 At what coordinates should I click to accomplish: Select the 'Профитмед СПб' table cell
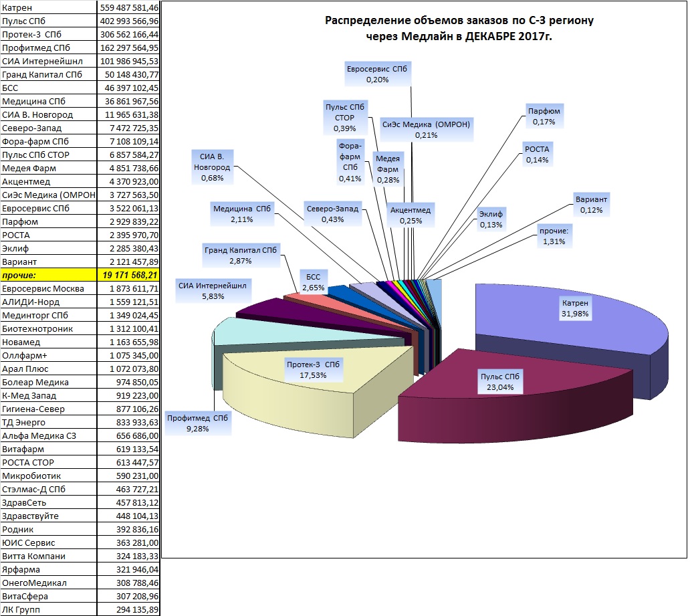(49, 47)
